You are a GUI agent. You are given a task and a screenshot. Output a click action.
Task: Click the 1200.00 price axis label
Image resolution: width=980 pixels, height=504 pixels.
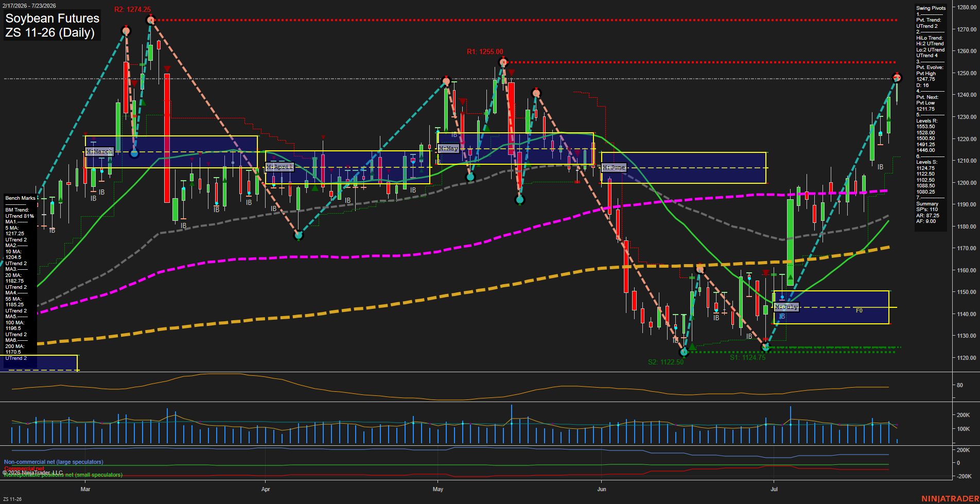(967, 183)
